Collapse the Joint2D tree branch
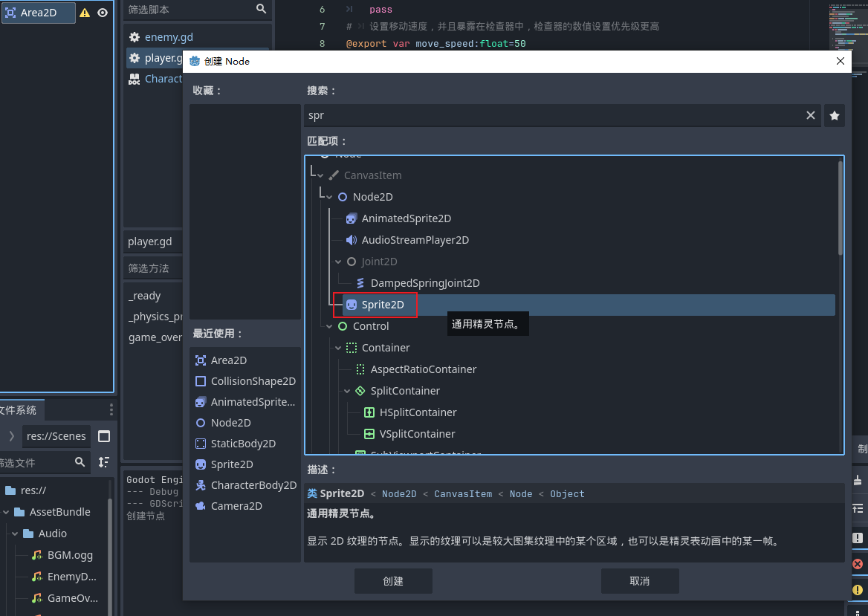 click(338, 262)
